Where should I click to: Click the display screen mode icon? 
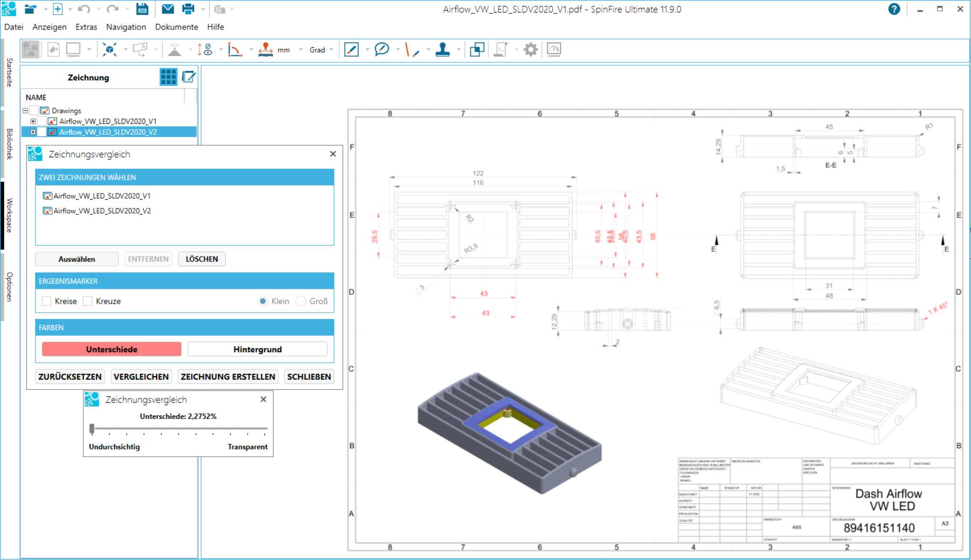pyautogui.click(x=73, y=50)
